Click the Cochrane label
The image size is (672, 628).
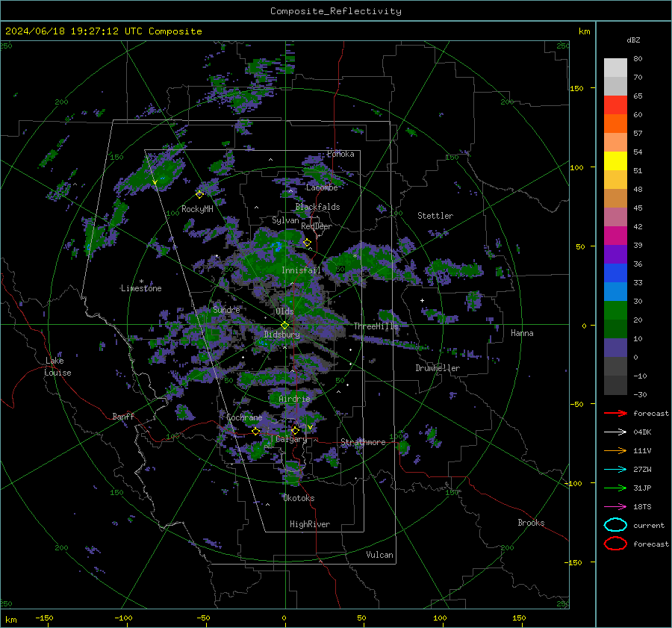(244, 417)
